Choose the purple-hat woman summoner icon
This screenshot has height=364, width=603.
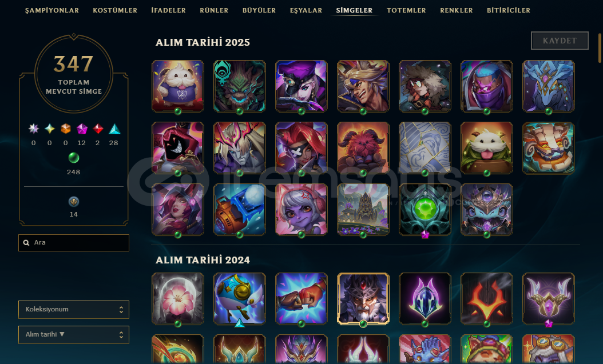pos(301,86)
